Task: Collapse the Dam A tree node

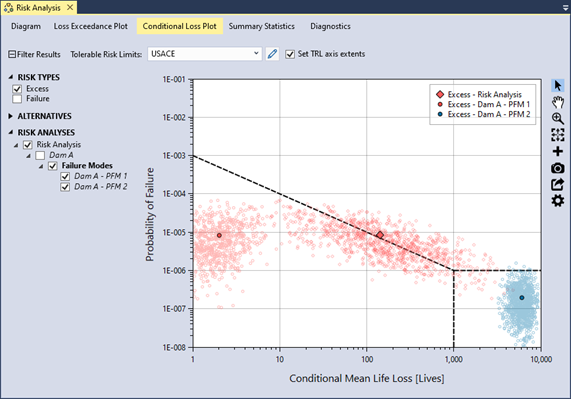Action: click(x=28, y=156)
